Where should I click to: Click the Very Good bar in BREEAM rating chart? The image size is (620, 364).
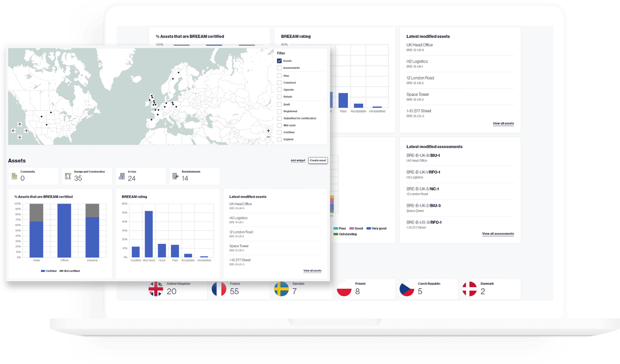click(x=149, y=234)
